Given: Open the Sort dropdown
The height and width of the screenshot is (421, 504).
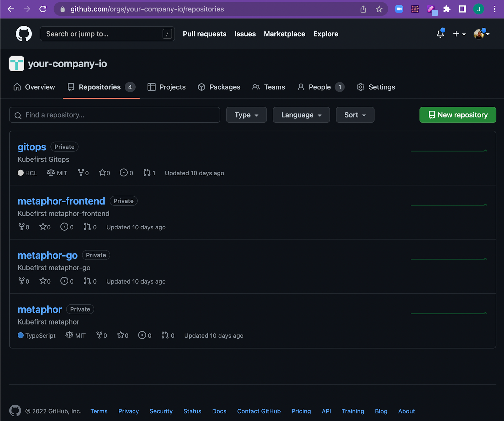Looking at the screenshot, I should coord(355,115).
